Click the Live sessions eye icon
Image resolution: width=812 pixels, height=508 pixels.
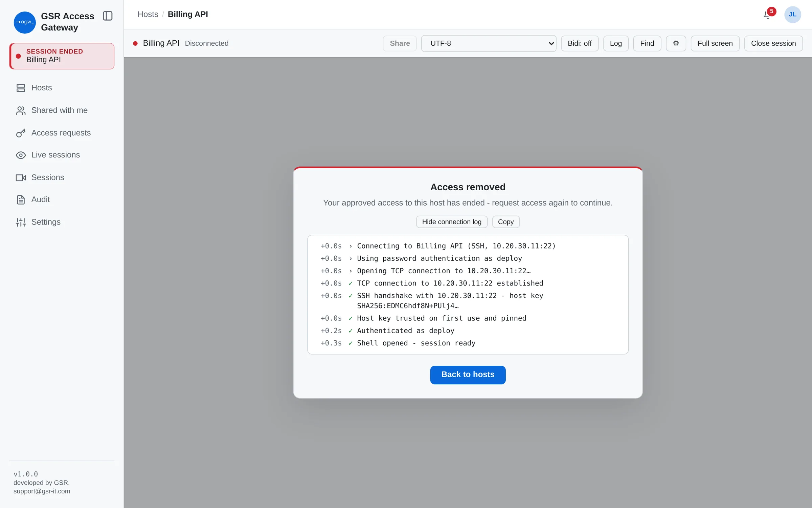click(21, 155)
